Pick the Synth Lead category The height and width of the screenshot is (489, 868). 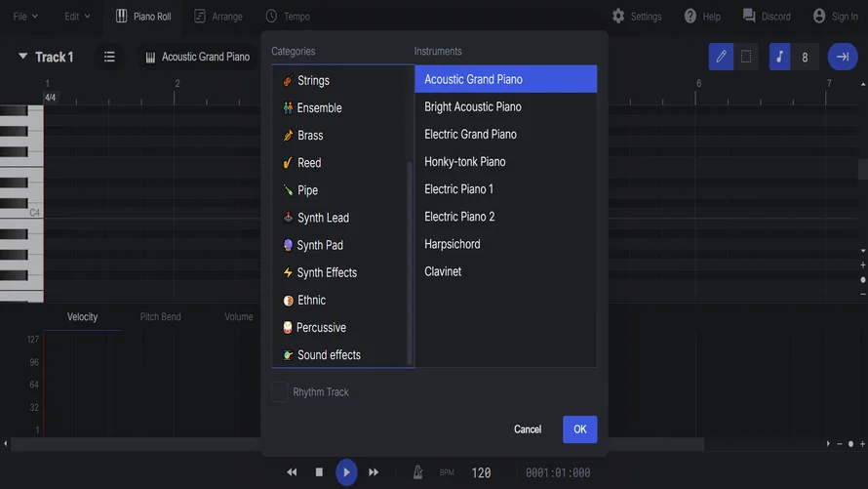[342, 218]
